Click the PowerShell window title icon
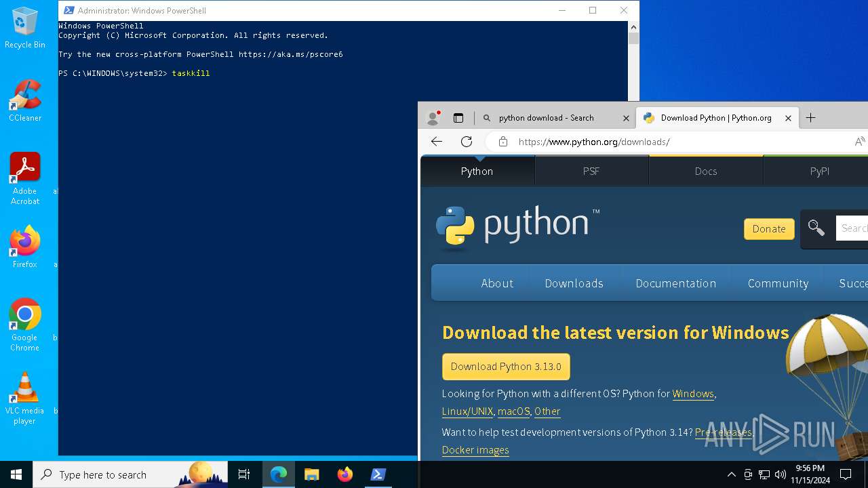Viewport: 868px width, 488px height. (x=68, y=10)
